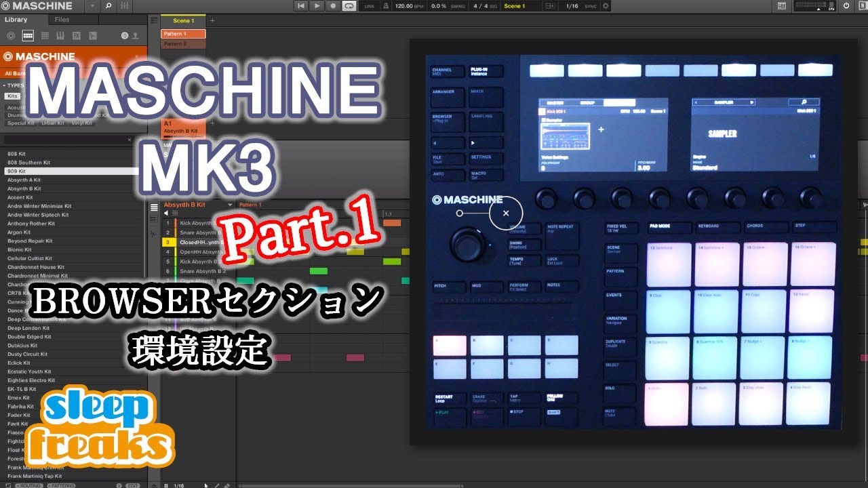The width and height of the screenshot is (868, 488).
Task: Clear the search field with X icon
Action: pos(130,140)
